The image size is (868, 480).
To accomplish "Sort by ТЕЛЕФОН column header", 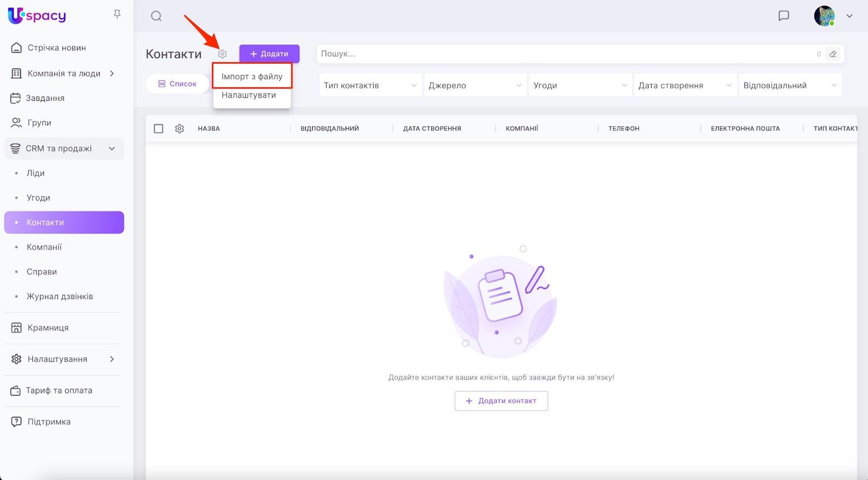I will pyautogui.click(x=624, y=129).
